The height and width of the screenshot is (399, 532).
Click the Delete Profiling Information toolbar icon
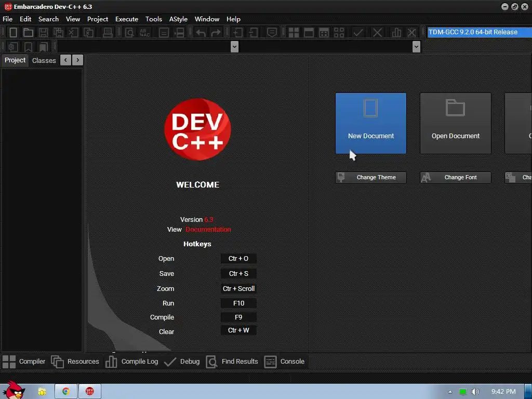(411, 33)
